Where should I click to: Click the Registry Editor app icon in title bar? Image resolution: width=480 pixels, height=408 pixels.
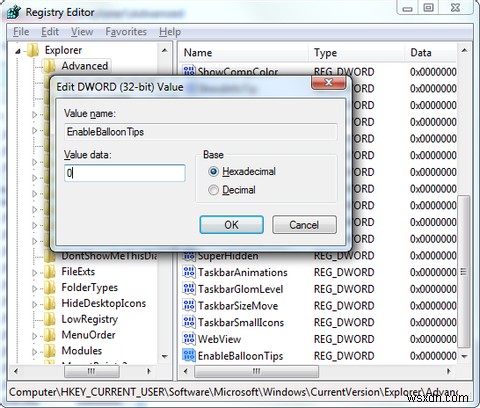click(14, 12)
